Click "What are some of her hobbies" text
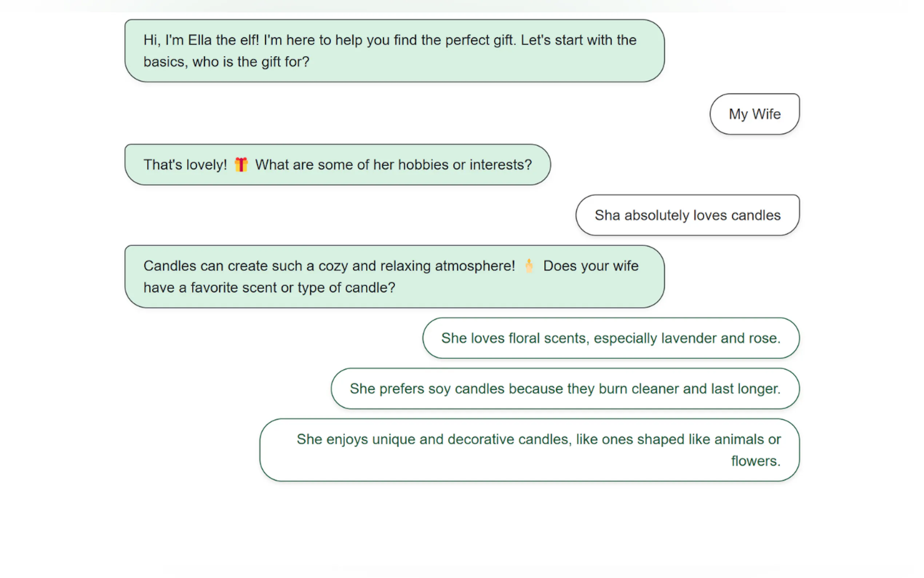 (351, 165)
